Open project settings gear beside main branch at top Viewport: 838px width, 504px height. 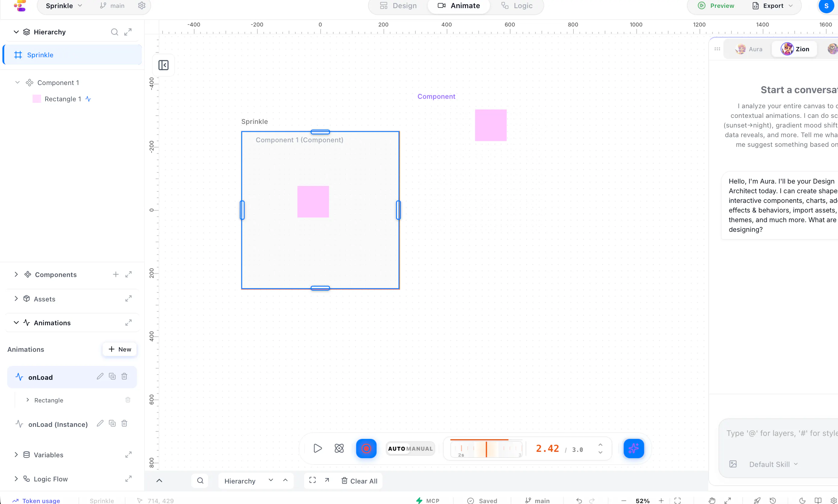[x=142, y=6]
